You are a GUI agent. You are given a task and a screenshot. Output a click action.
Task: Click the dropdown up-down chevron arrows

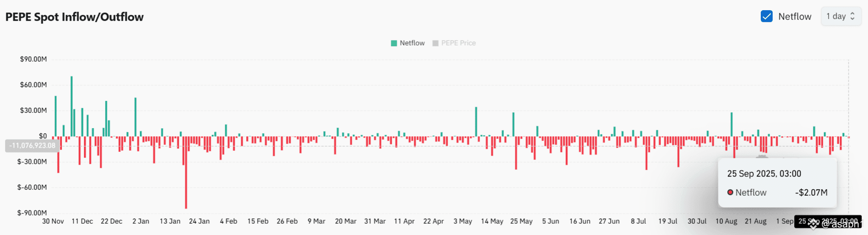click(x=852, y=17)
